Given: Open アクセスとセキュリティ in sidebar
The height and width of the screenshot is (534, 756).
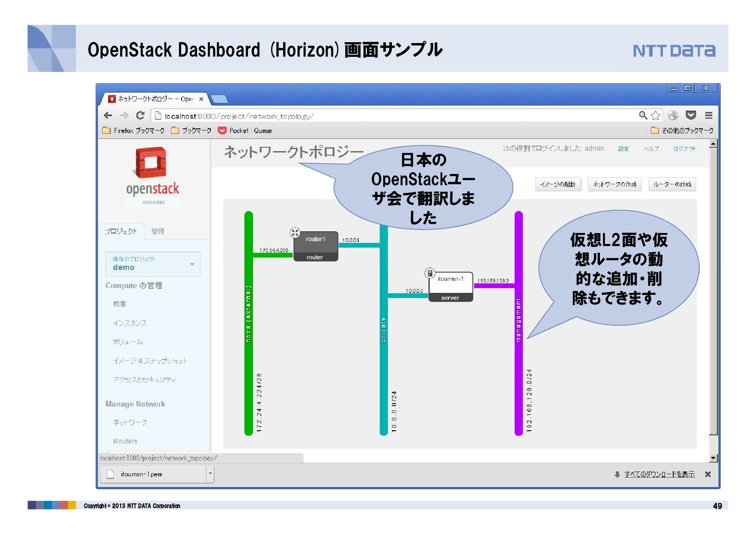Looking at the screenshot, I should (144, 379).
